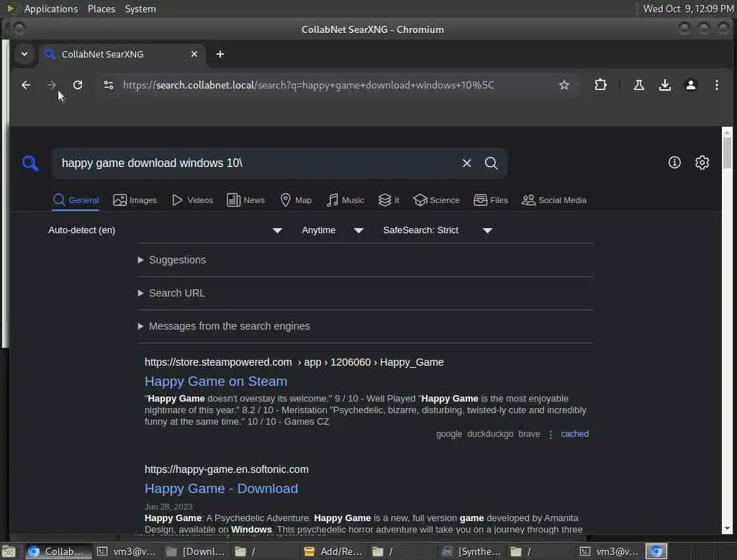This screenshot has height=560, width=737.
Task: Open the SearXNG about info icon
Action: pyautogui.click(x=674, y=162)
